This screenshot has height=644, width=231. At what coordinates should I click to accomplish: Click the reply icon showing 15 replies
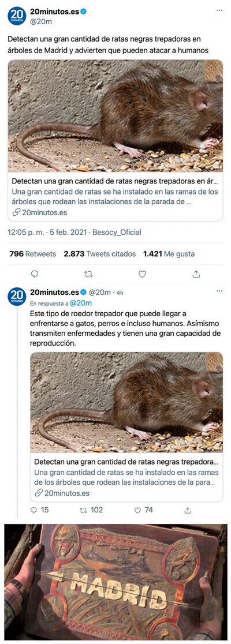point(39,510)
